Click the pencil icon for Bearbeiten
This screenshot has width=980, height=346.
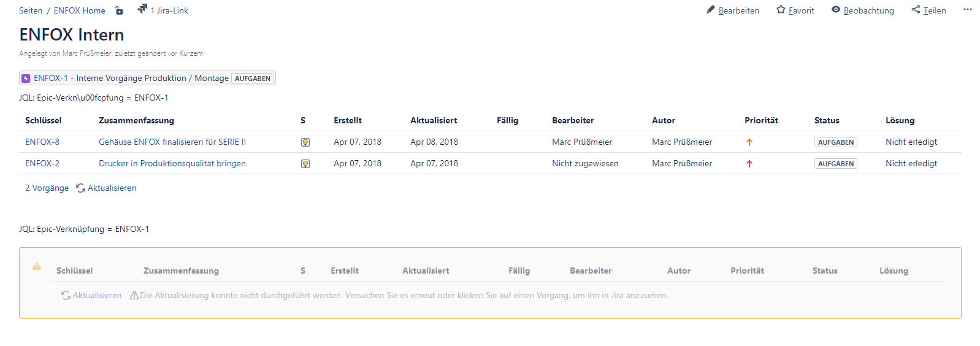point(711,9)
